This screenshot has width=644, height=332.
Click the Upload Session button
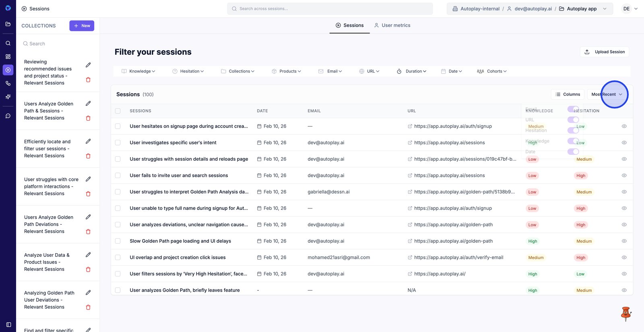tap(605, 52)
